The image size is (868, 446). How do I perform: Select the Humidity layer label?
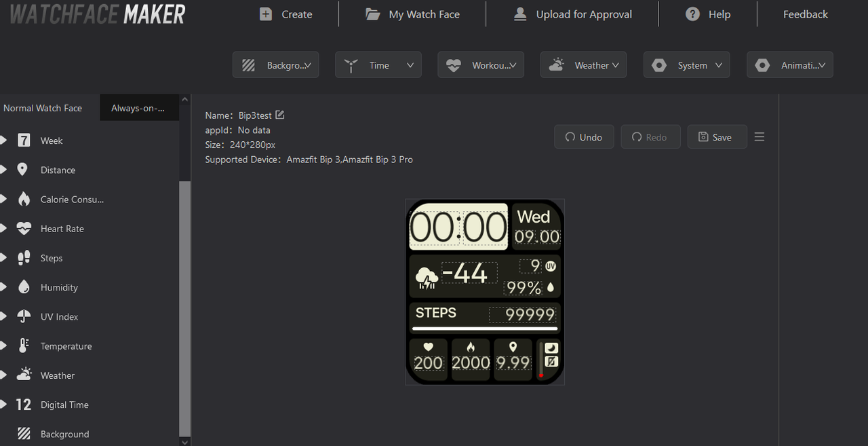coord(59,287)
